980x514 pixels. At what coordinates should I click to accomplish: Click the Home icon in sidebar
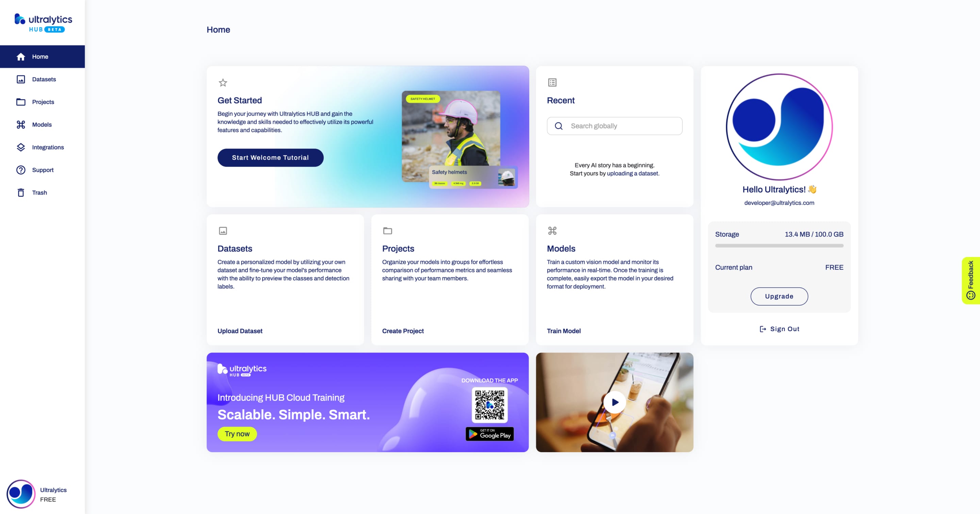click(21, 56)
